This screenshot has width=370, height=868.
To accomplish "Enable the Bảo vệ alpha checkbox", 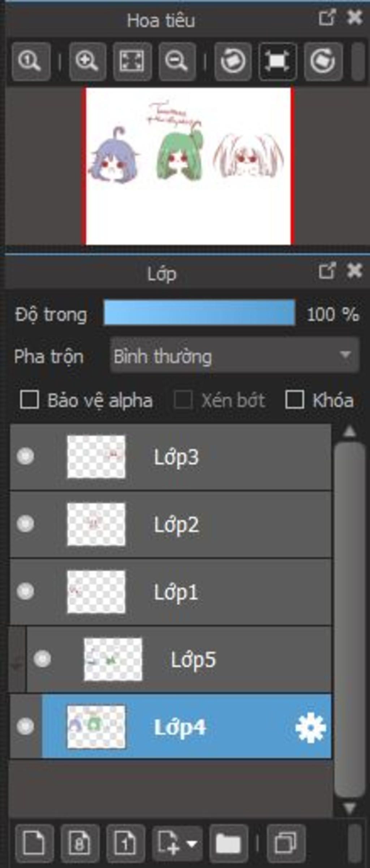I will pyautogui.click(x=29, y=400).
